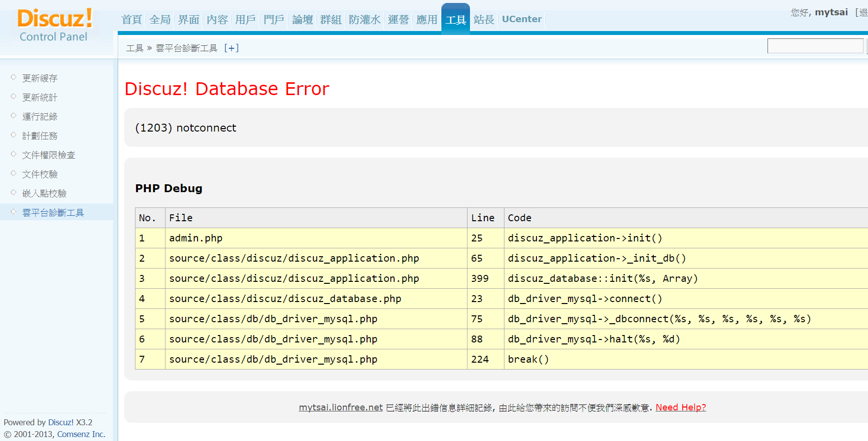Click the PHP Debug heading

(169, 189)
